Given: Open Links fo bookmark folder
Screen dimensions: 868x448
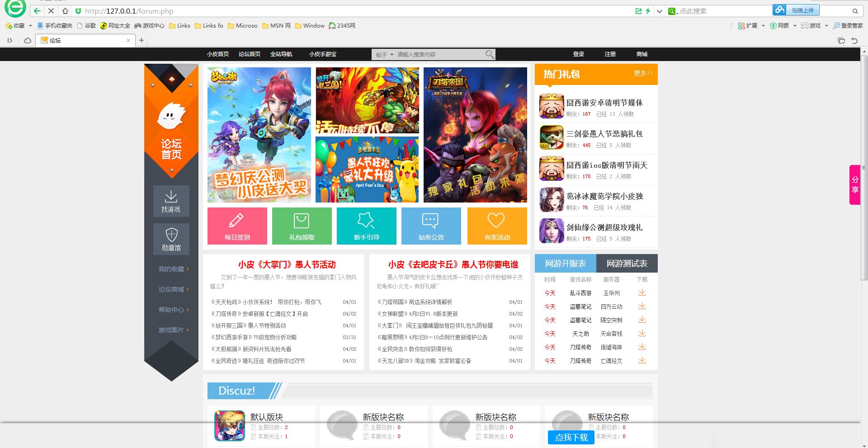Looking at the screenshot, I should [x=209, y=26].
